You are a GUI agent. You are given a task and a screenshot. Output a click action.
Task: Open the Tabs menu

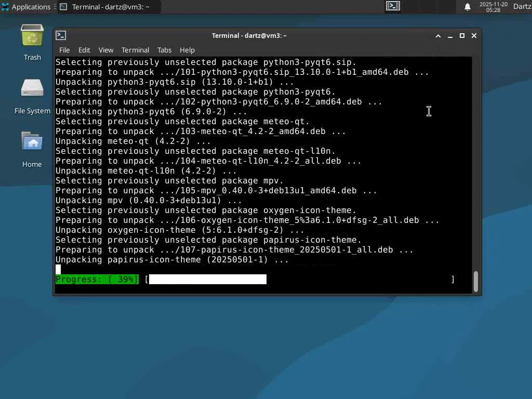click(x=164, y=50)
